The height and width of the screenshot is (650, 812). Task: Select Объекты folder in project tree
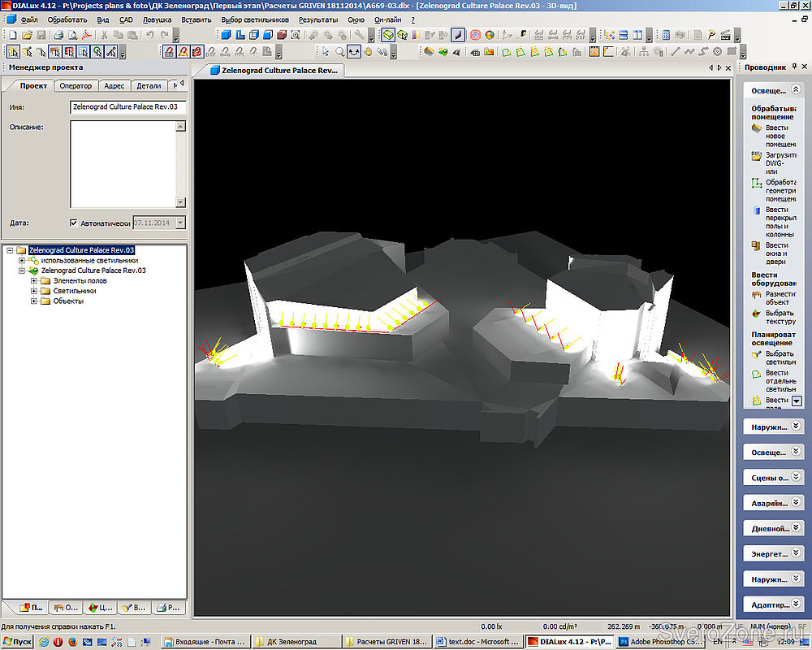tap(68, 301)
